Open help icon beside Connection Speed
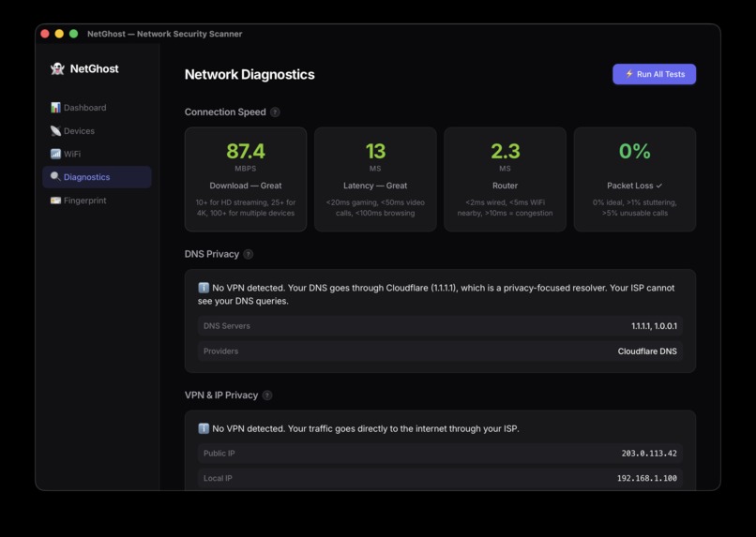The image size is (756, 537). coord(275,112)
